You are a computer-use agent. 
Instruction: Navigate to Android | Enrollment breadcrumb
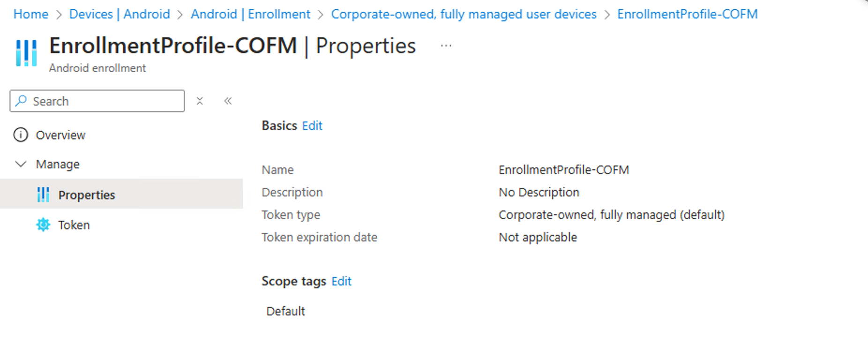pyautogui.click(x=250, y=14)
